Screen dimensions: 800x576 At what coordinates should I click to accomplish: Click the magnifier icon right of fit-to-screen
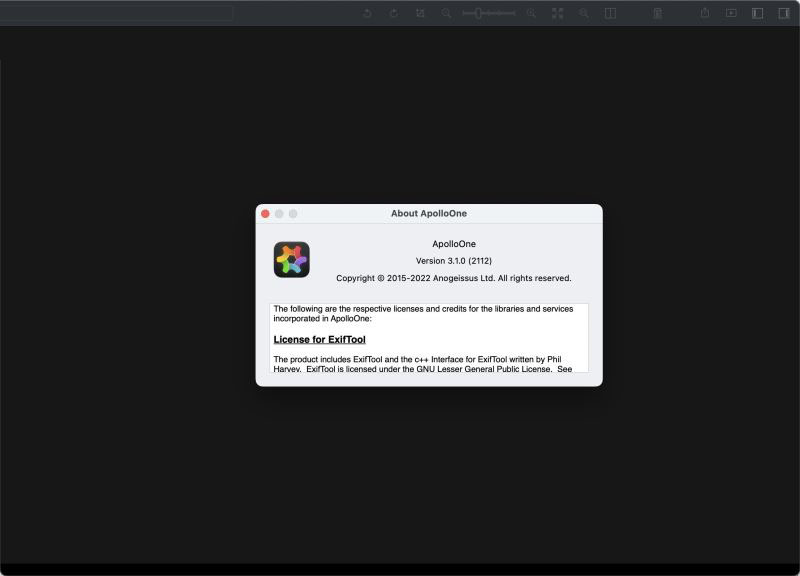pos(584,13)
